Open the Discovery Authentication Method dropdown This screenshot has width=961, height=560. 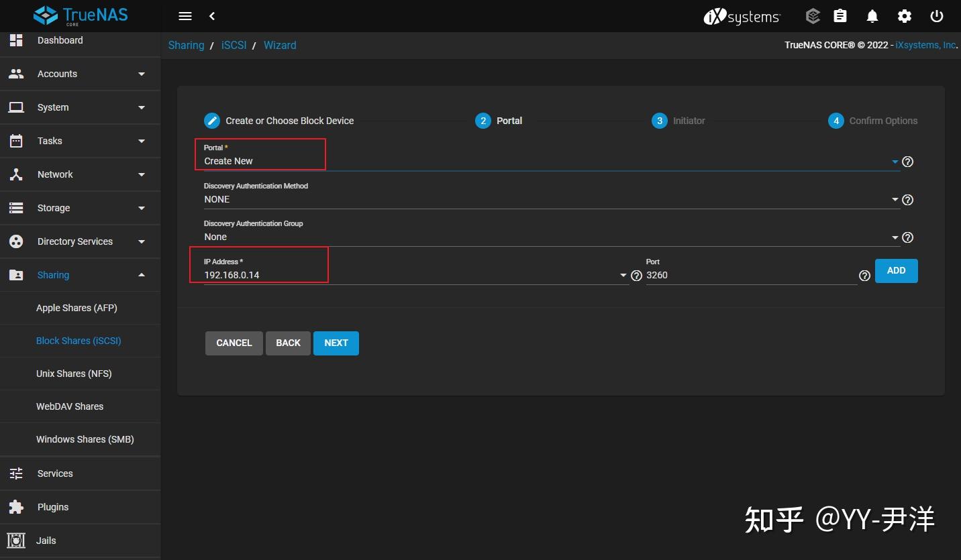(x=894, y=199)
